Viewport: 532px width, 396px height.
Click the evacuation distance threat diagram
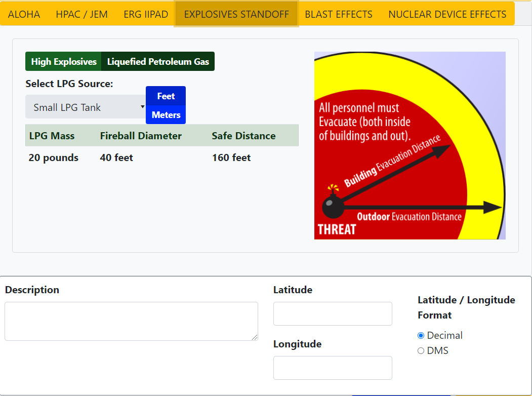410,145
